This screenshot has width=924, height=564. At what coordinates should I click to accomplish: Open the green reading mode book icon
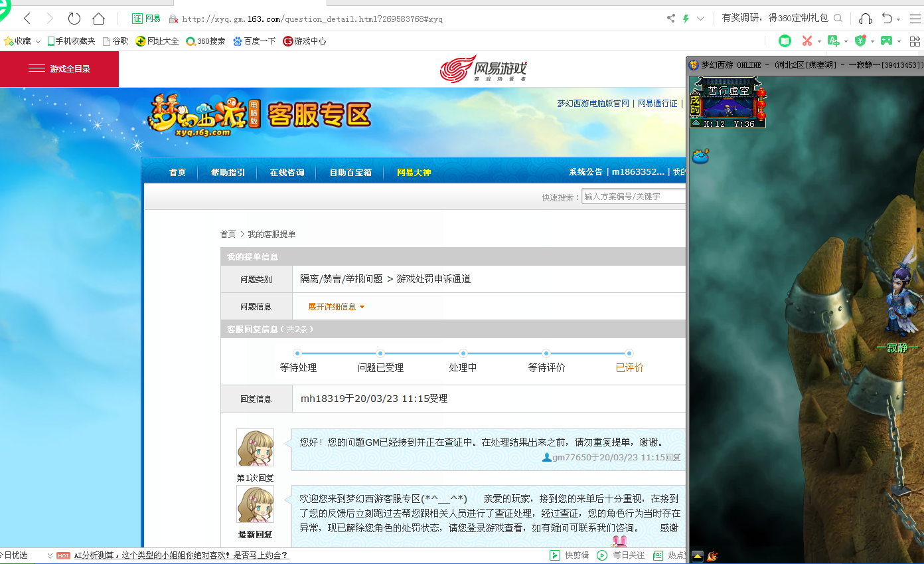pos(785,41)
